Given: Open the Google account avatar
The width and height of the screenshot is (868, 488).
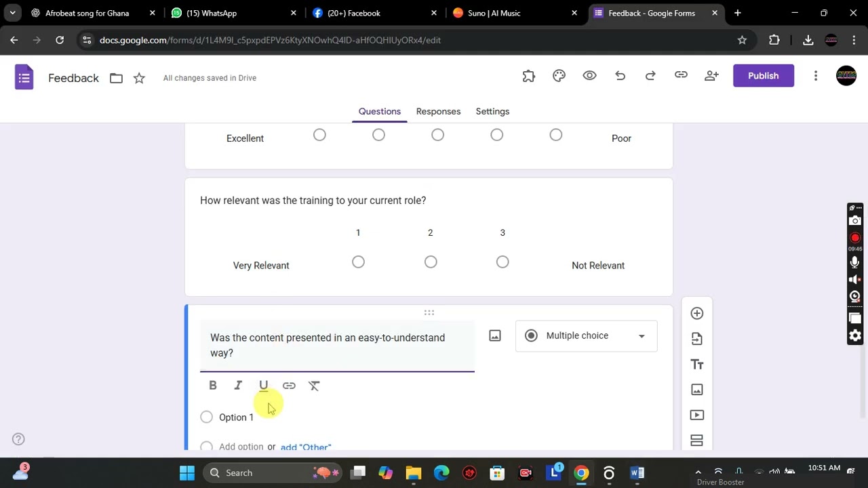Looking at the screenshot, I should (846, 76).
